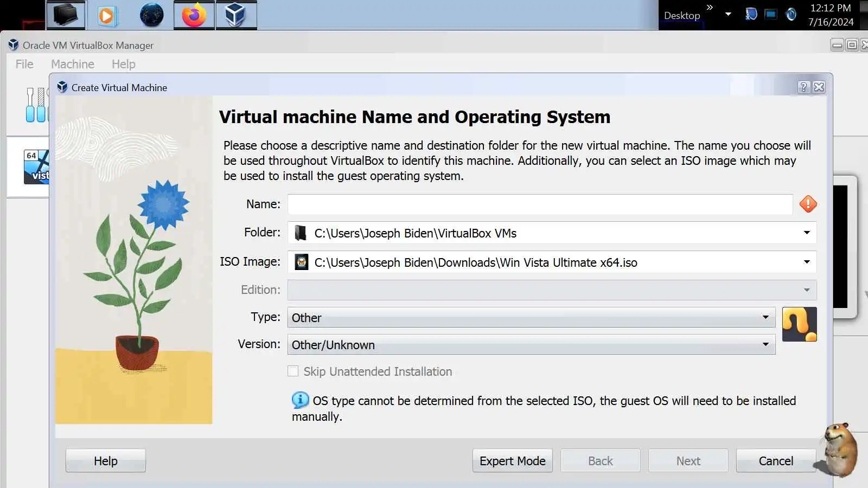This screenshot has width=868, height=488.
Task: Click the blue information icon
Action: click(x=300, y=400)
